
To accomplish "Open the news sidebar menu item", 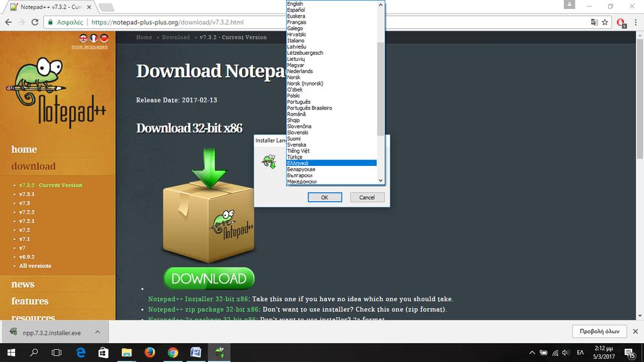I will [23, 284].
